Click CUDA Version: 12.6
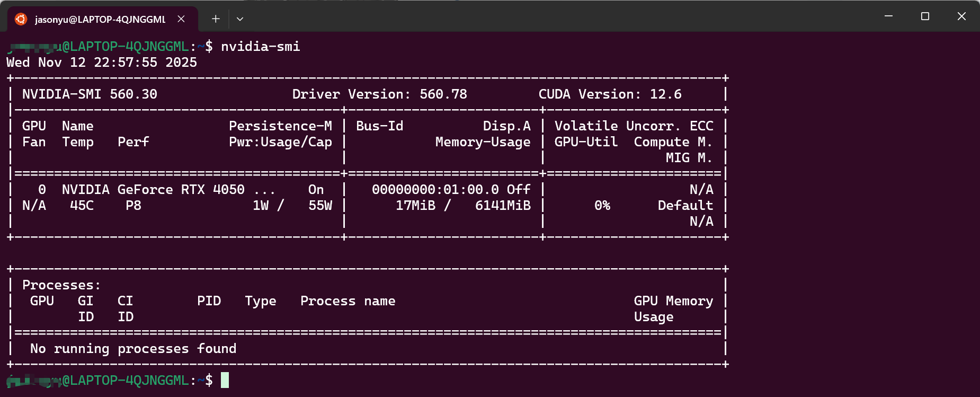Image resolution: width=980 pixels, height=397 pixels. (610, 94)
